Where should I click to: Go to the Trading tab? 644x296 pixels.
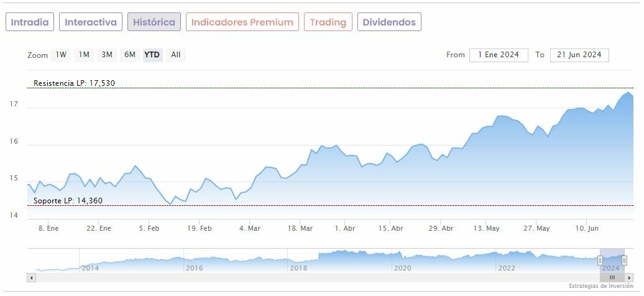pyautogui.click(x=328, y=22)
